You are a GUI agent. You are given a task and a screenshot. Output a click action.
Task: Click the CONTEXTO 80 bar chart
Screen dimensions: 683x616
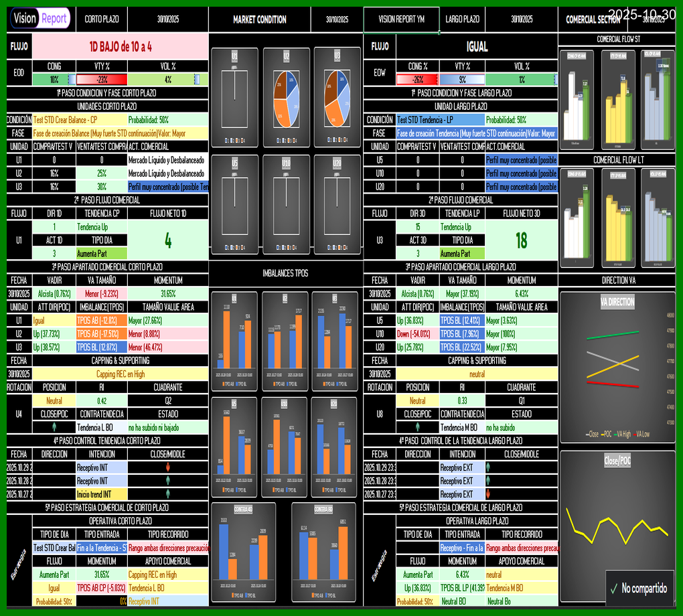pos(323,549)
